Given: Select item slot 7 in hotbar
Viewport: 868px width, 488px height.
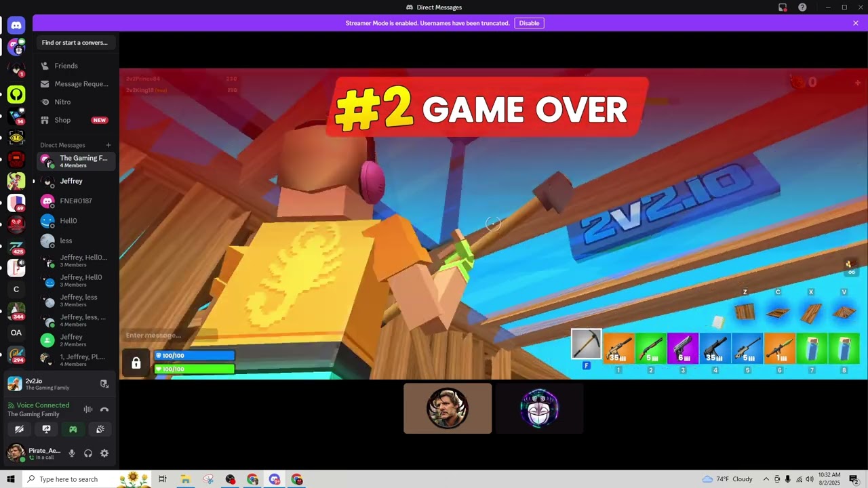Looking at the screenshot, I should coord(812,349).
